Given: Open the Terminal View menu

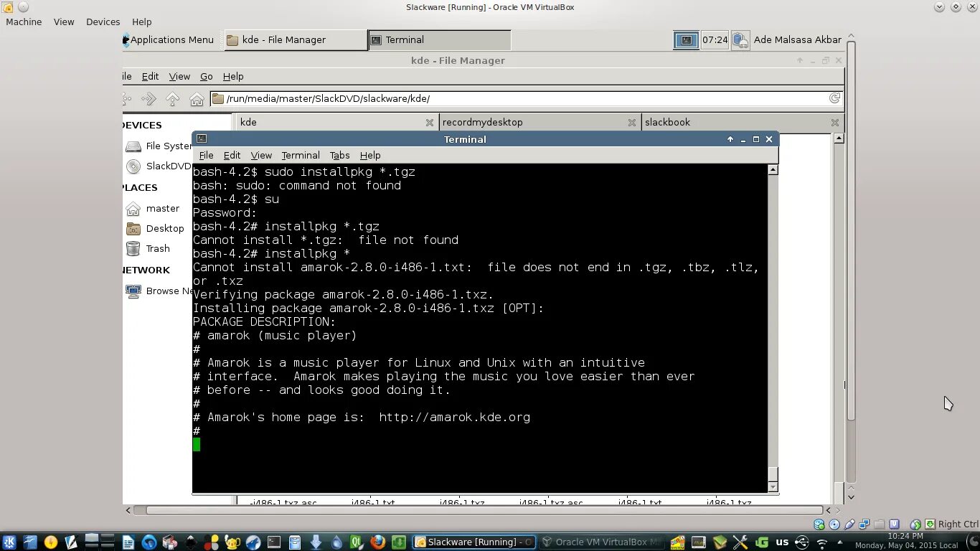Looking at the screenshot, I should coord(261,155).
